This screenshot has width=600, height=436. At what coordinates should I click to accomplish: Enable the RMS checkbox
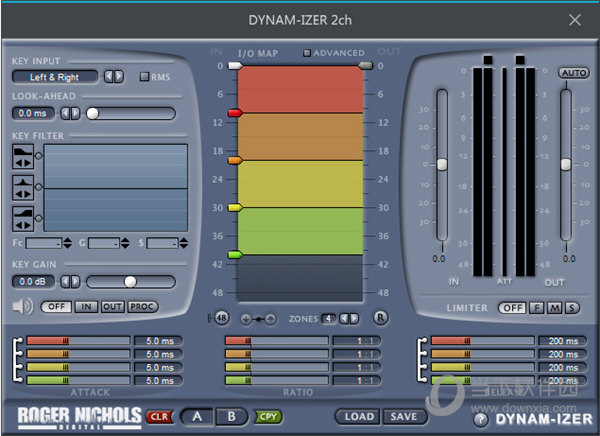[145, 77]
